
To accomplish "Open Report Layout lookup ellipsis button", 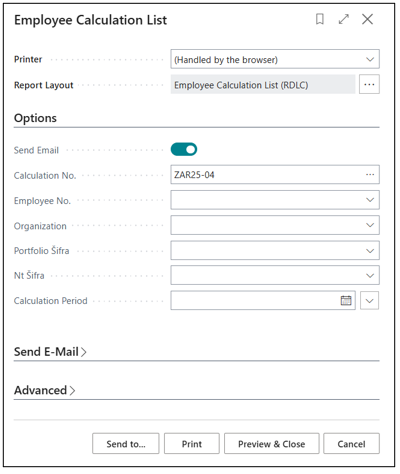I will pos(369,84).
